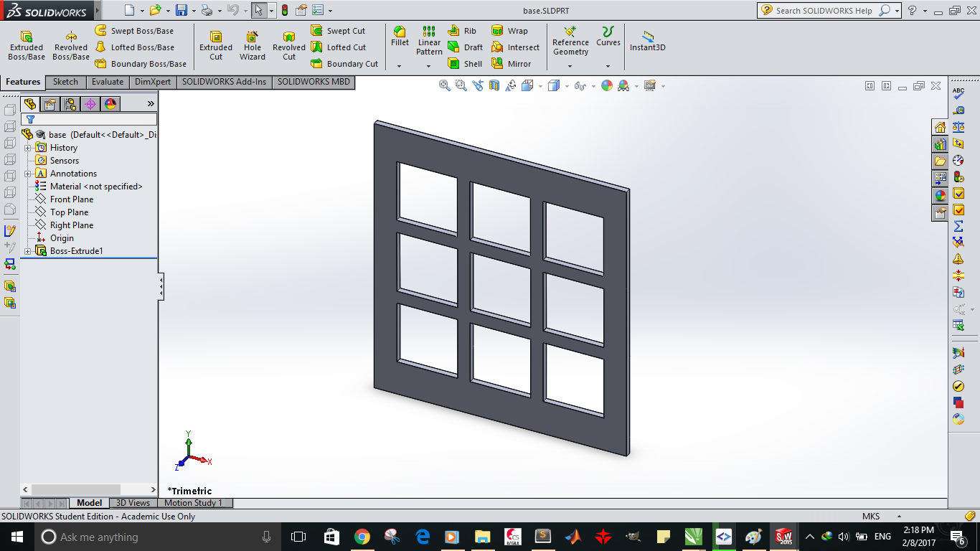
Task: Open the DisplayManager tab icon
Action: [x=110, y=104]
